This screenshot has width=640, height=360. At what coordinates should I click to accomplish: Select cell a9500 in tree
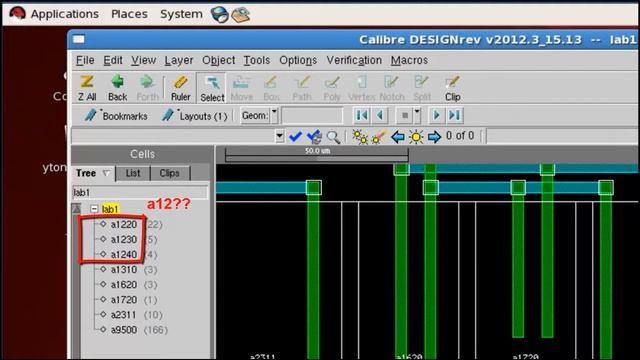click(124, 330)
